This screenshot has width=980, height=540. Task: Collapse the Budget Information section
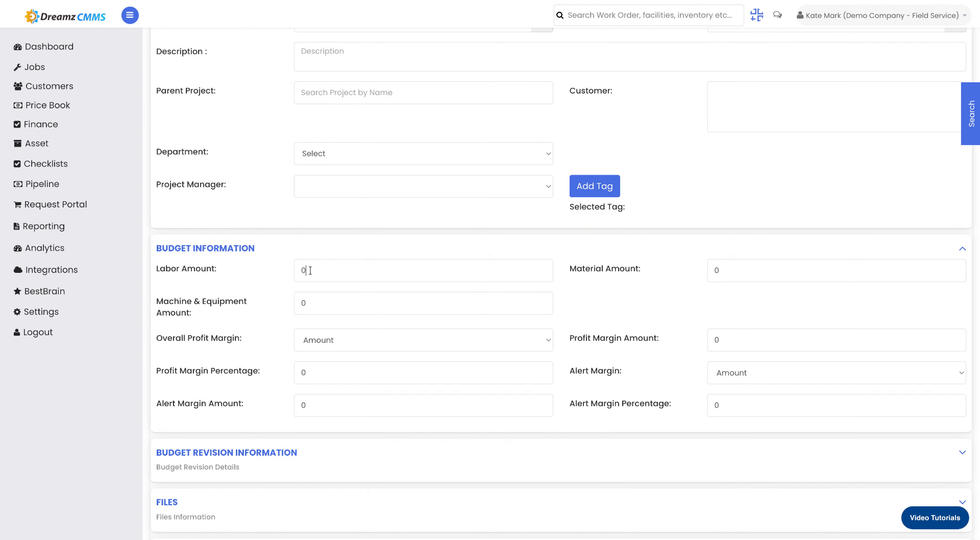coord(962,249)
